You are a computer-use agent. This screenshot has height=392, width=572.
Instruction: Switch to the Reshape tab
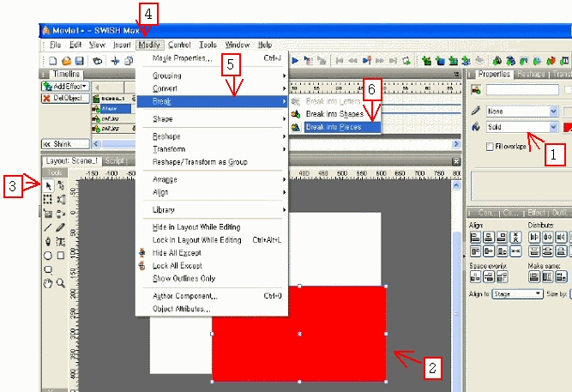click(531, 74)
